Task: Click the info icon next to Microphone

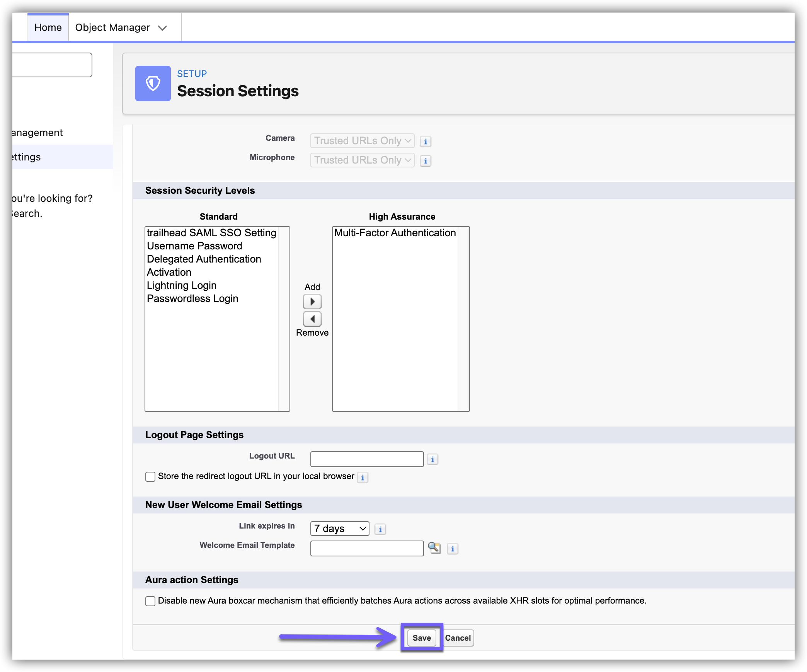Action: pyautogui.click(x=425, y=161)
